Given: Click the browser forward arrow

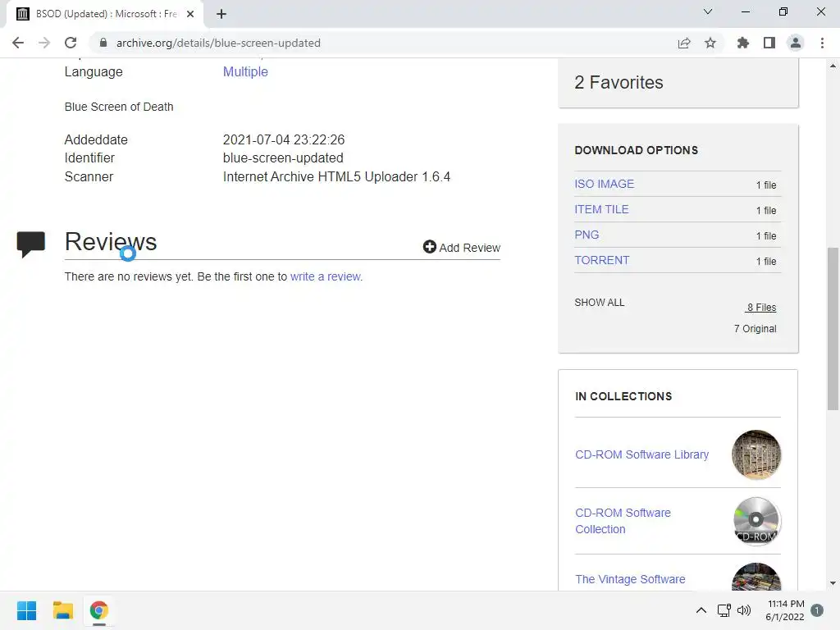Looking at the screenshot, I should [44, 43].
